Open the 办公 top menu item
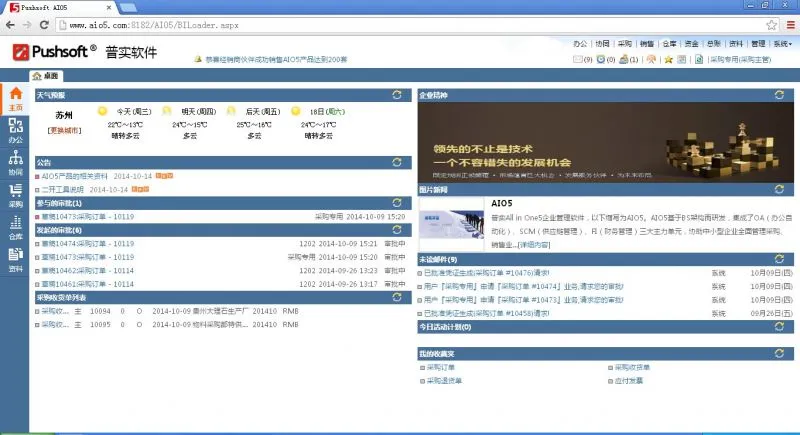 pos(580,44)
